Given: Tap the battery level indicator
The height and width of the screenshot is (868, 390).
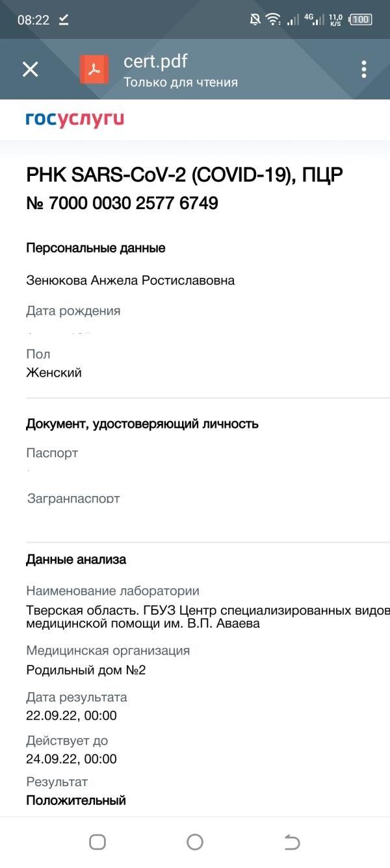Looking at the screenshot, I should 361,19.
